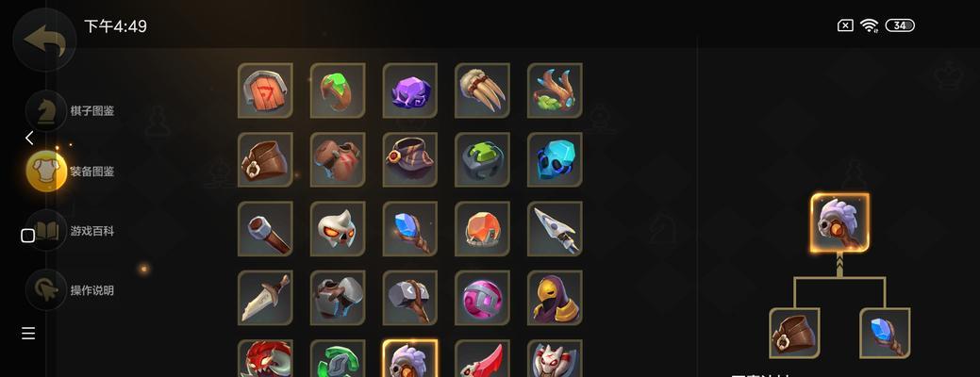Select the red wooden shield item
Image resolution: width=980 pixels, height=377 pixels.
coord(265,90)
